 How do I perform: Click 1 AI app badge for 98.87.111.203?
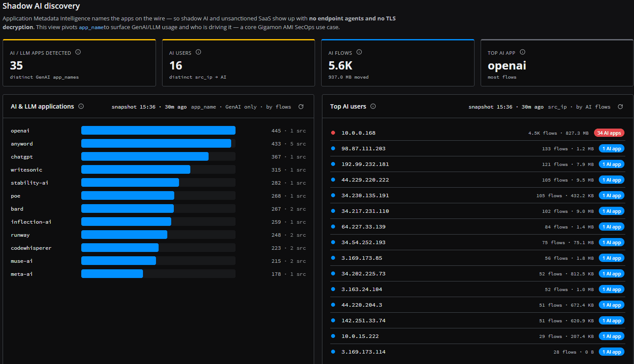coord(612,149)
